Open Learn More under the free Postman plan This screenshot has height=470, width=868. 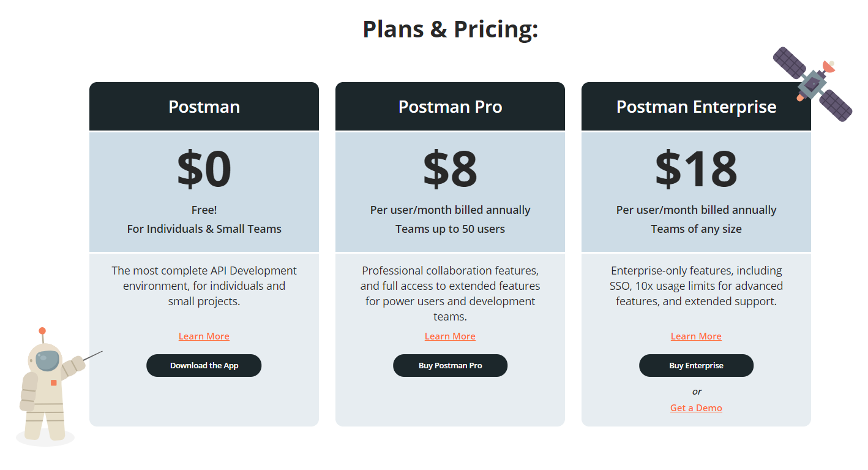point(204,336)
